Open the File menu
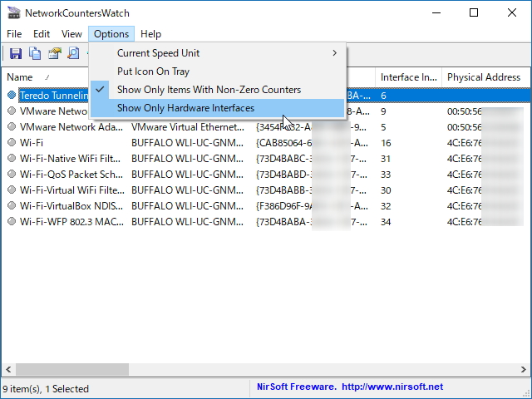532x399 pixels. click(x=14, y=34)
